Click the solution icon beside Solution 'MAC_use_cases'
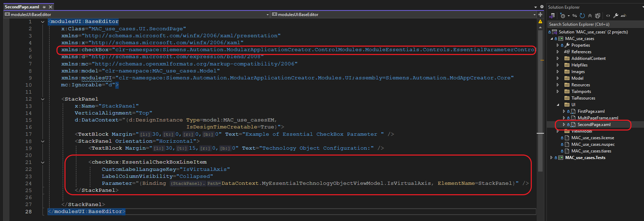The height and width of the screenshot is (221, 644). pos(554,32)
